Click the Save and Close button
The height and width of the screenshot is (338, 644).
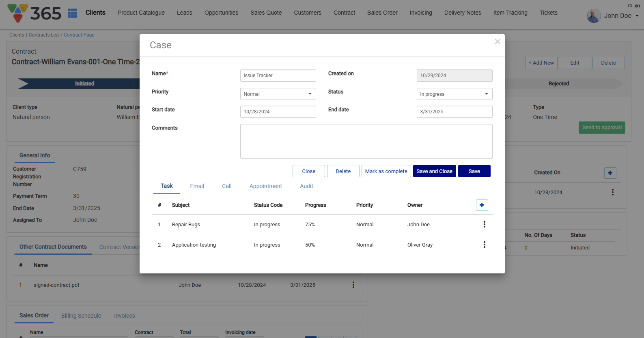[x=434, y=171]
